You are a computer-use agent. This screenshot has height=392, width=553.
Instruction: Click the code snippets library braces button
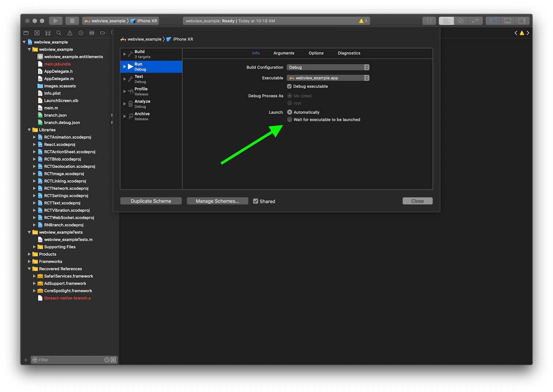(429, 21)
